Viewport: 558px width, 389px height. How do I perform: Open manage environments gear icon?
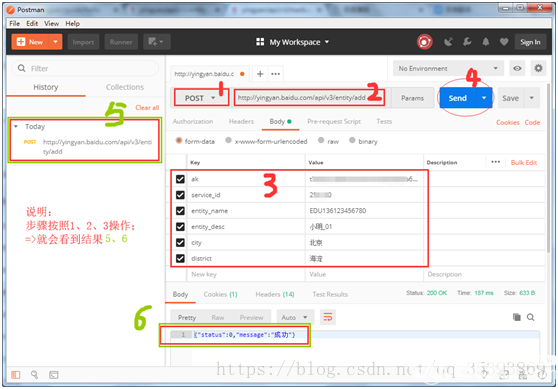pos(538,68)
